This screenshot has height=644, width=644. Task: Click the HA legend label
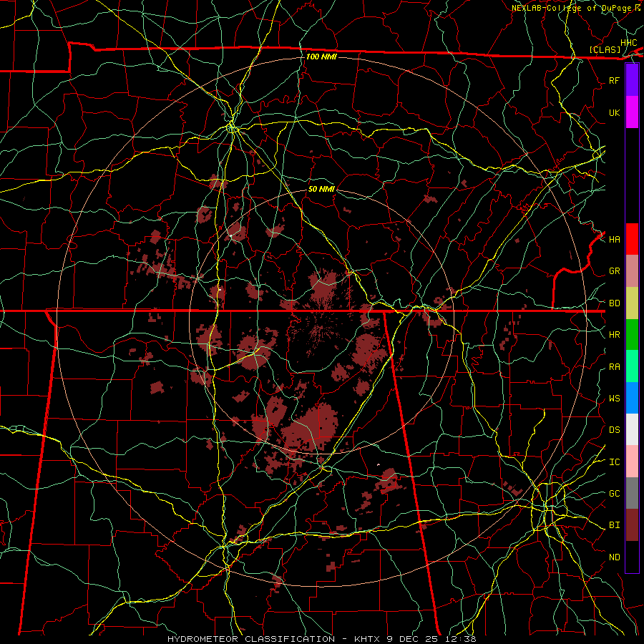click(x=615, y=240)
